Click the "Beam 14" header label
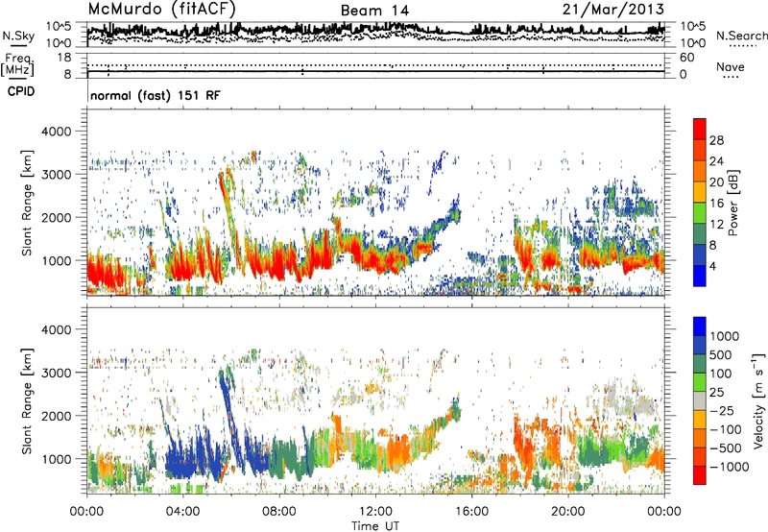The width and height of the screenshot is (768, 532). [374, 11]
